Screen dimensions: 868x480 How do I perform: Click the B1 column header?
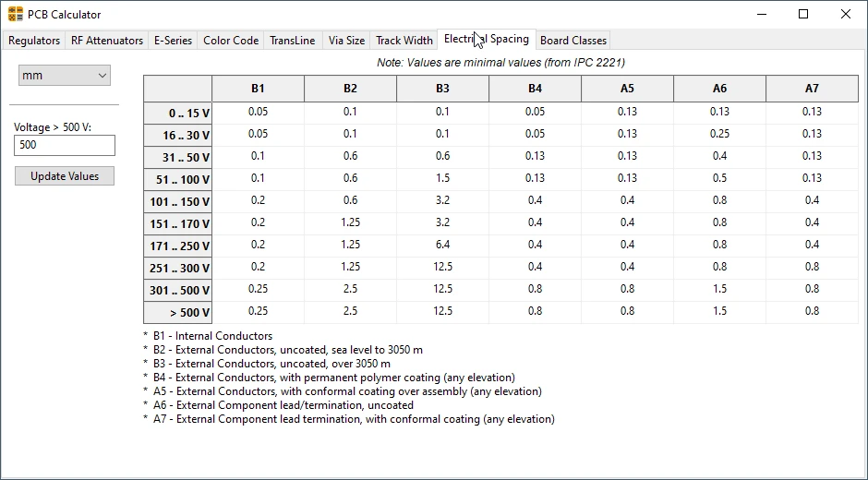point(258,89)
